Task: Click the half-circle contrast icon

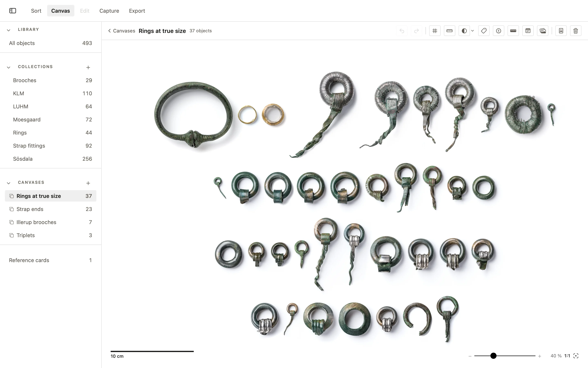Action: coord(464,31)
